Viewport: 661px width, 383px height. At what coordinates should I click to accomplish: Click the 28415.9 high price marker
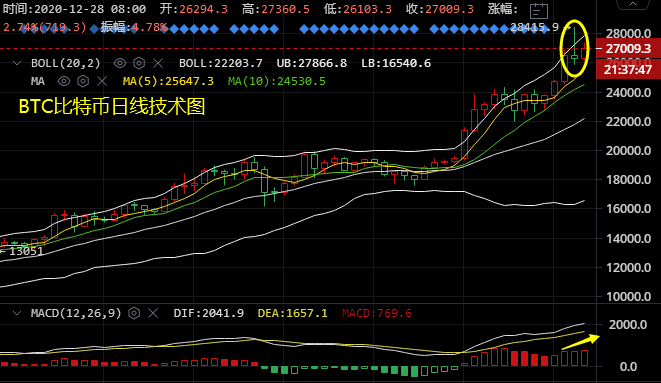point(534,27)
